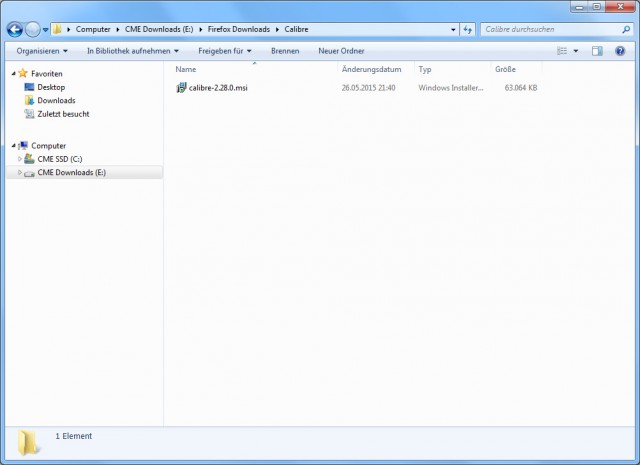Minimize the Explorer window
This screenshot has width=640, height=465.
point(580,7)
